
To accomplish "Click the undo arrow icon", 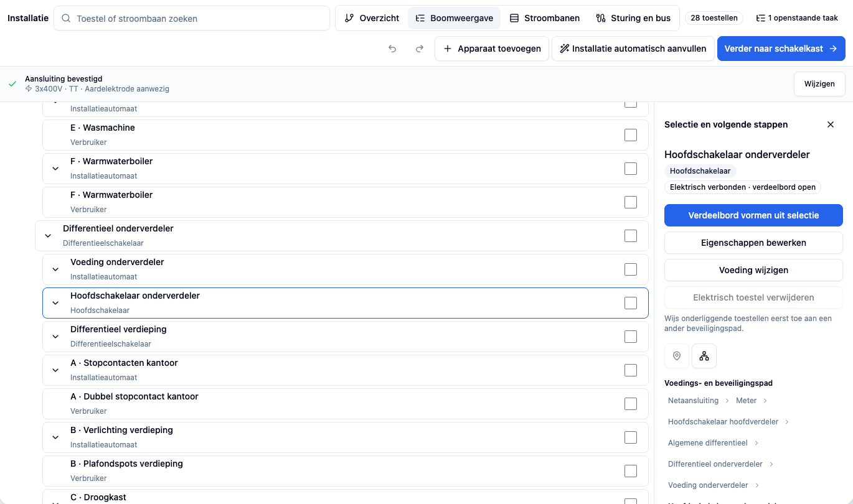I will [x=392, y=49].
